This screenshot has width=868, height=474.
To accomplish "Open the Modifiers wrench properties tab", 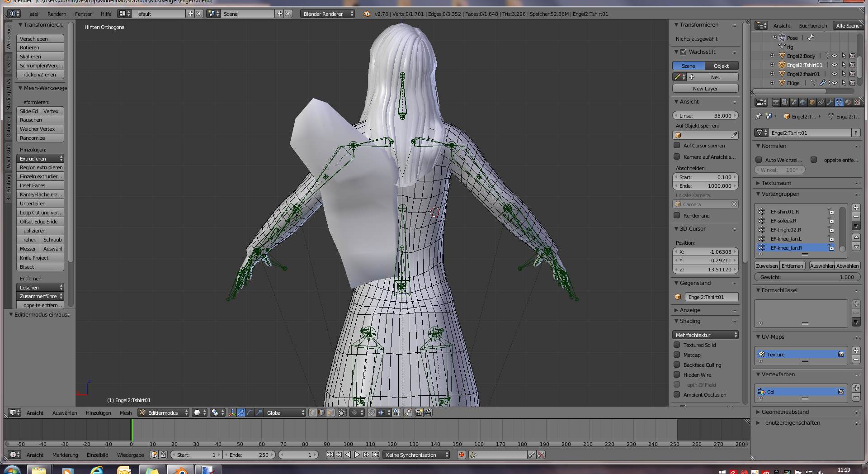I will point(830,102).
